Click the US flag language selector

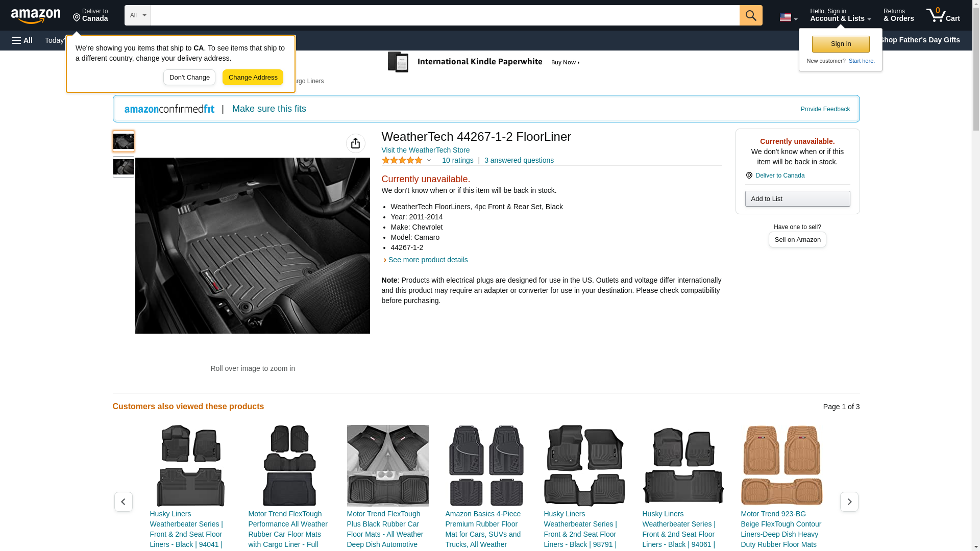point(788,17)
